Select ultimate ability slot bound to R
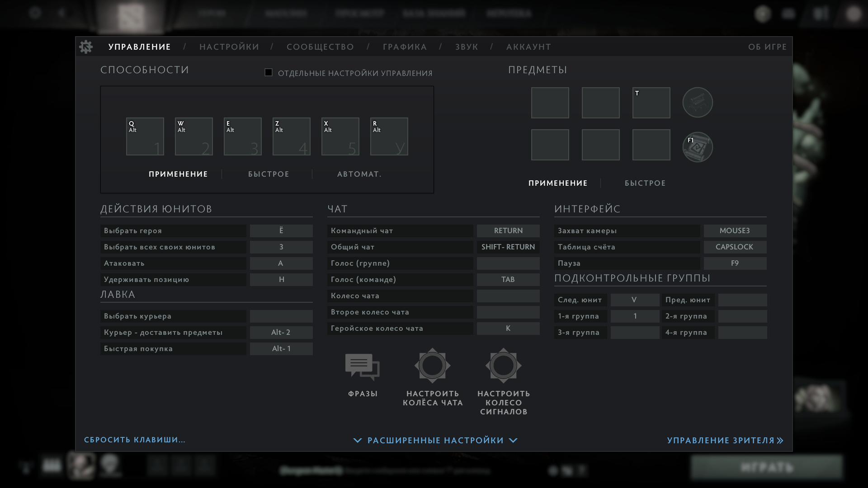The height and width of the screenshot is (488, 868). click(389, 136)
